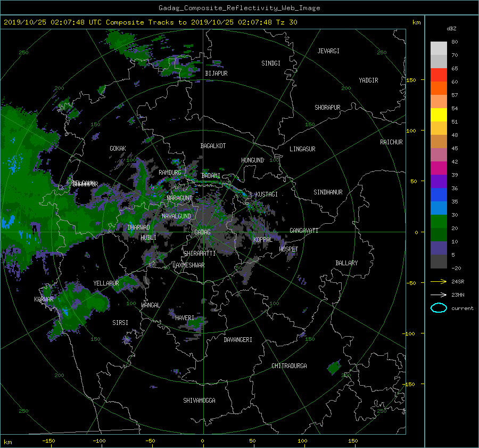Click the '100' tick on the bottom axis
Viewport: 479px width, 448px height.
pyautogui.click(x=302, y=441)
